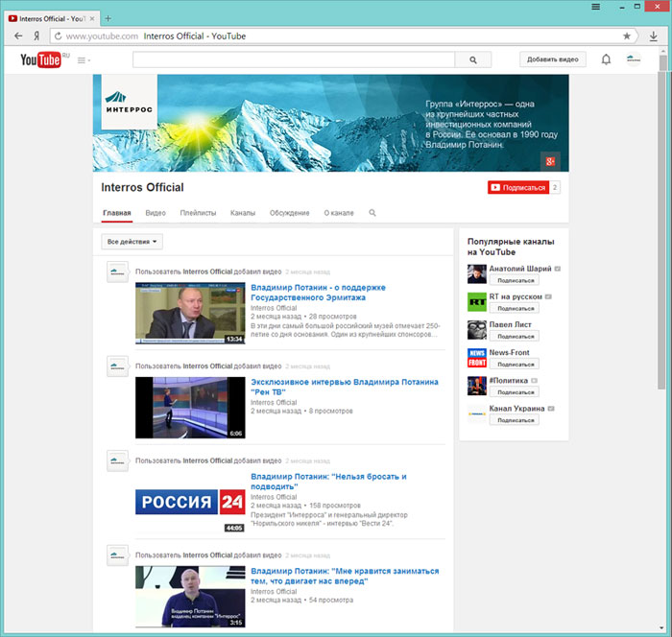The width and height of the screenshot is (672, 637).
Task: Open the О канале tab
Action: (x=339, y=213)
